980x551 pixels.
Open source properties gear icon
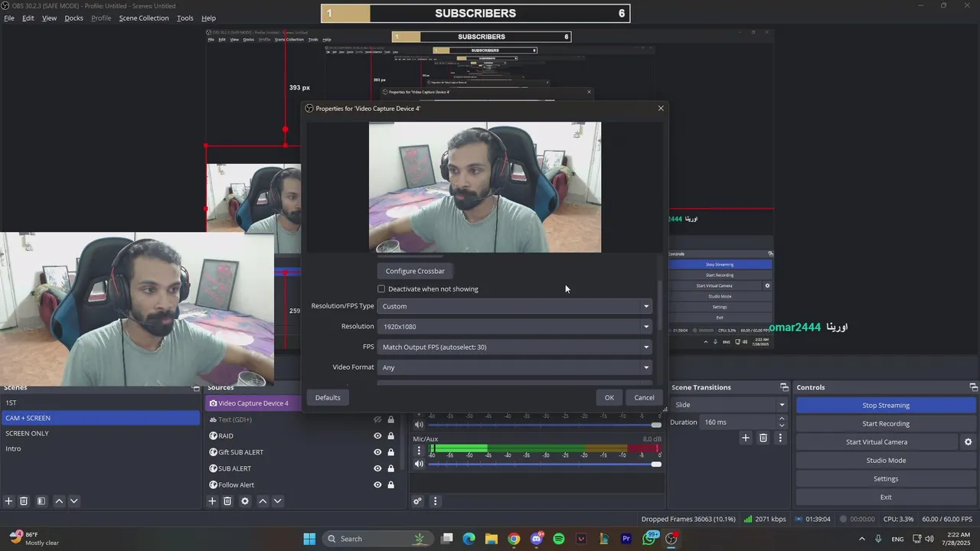(x=245, y=501)
